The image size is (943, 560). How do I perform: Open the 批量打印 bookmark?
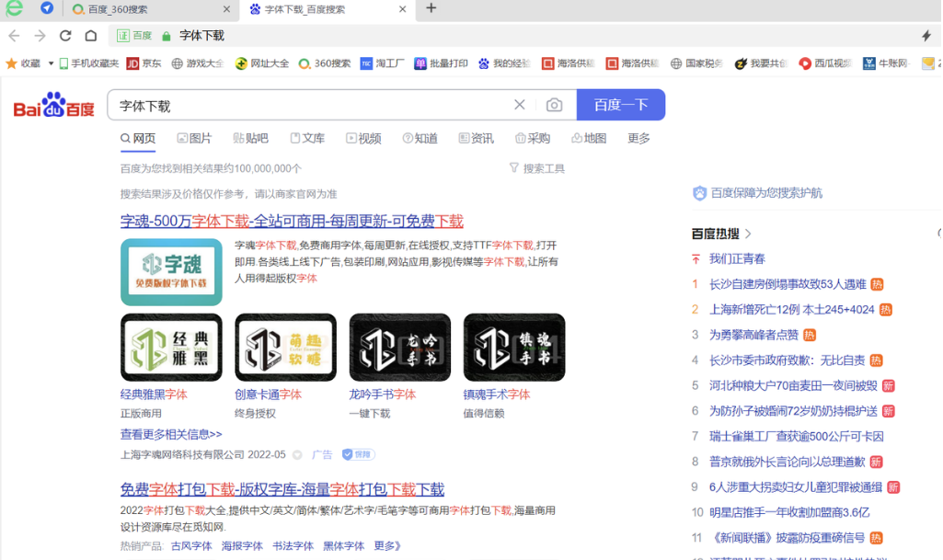[x=441, y=63]
